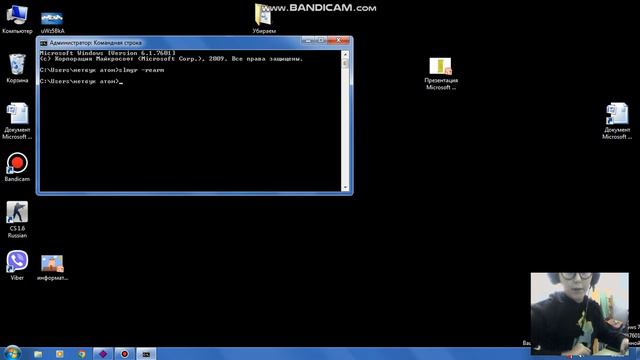Viewport: 640px width, 360px height.
Task: Switch to Bandicam in the taskbar
Action: tap(124, 354)
